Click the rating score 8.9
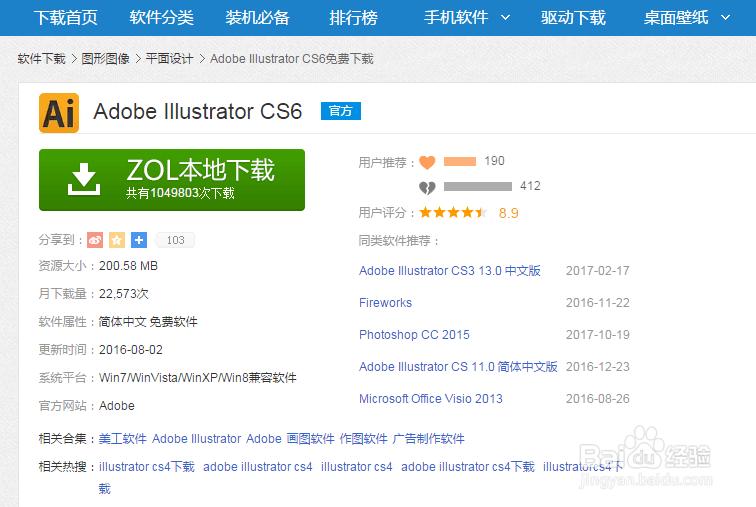756x507 pixels. pyautogui.click(x=509, y=213)
